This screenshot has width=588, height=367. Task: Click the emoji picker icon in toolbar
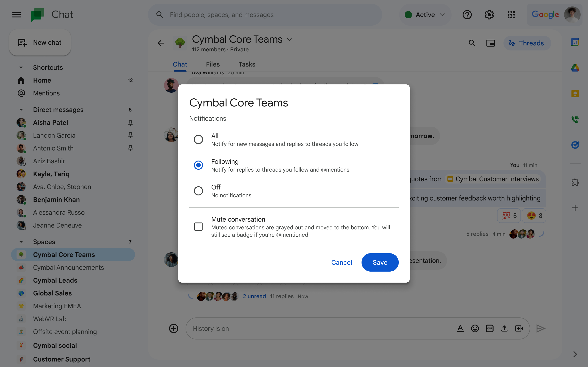475,328
